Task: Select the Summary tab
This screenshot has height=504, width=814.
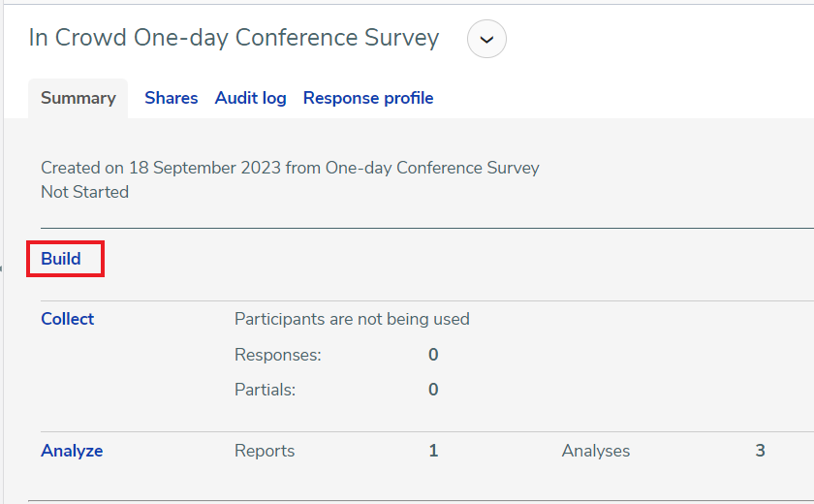Action: tap(78, 98)
